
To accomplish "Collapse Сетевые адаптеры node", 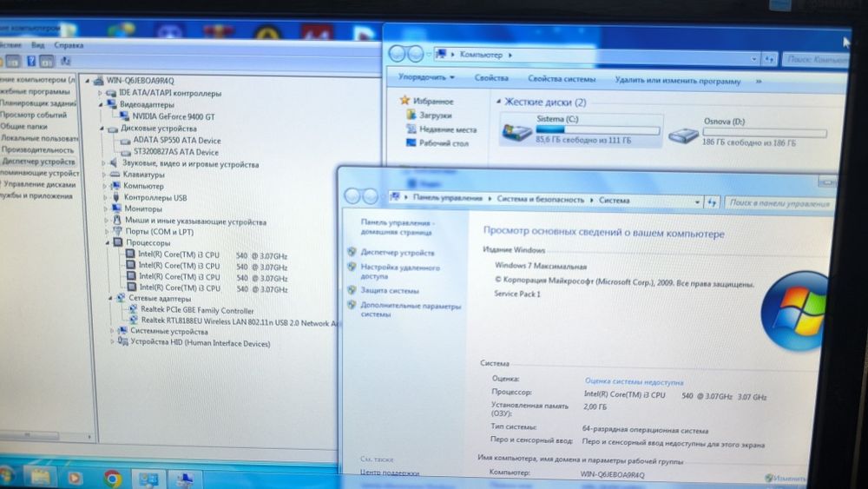I will click(x=109, y=298).
